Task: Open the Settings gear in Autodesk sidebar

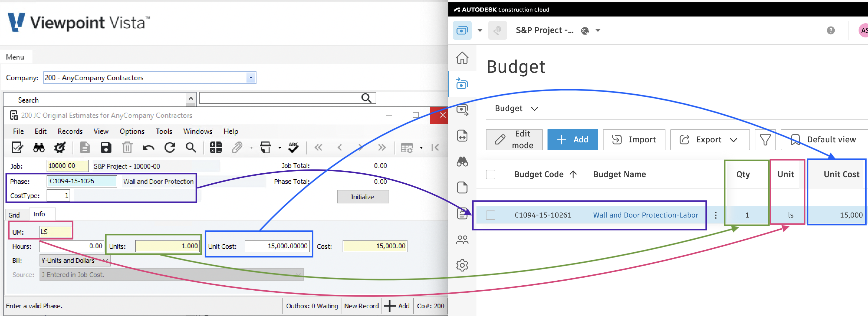Action: tap(462, 266)
